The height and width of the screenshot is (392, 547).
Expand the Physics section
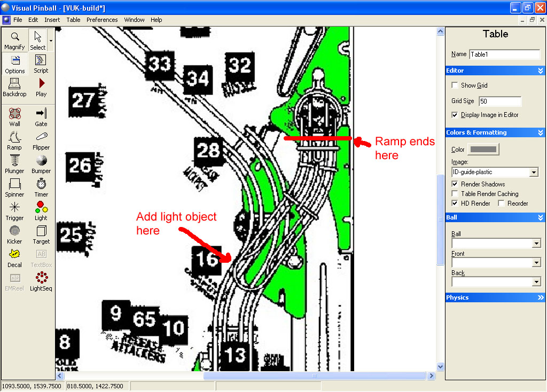click(541, 297)
